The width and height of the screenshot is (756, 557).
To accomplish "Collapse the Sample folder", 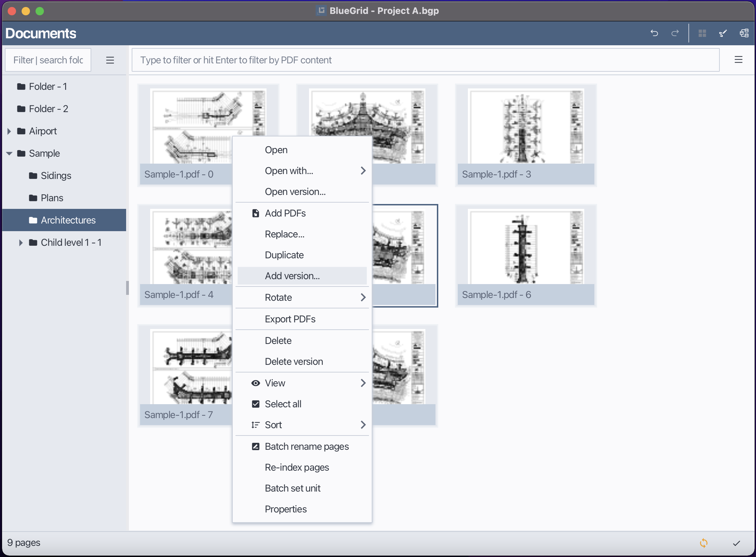I will coord(9,153).
